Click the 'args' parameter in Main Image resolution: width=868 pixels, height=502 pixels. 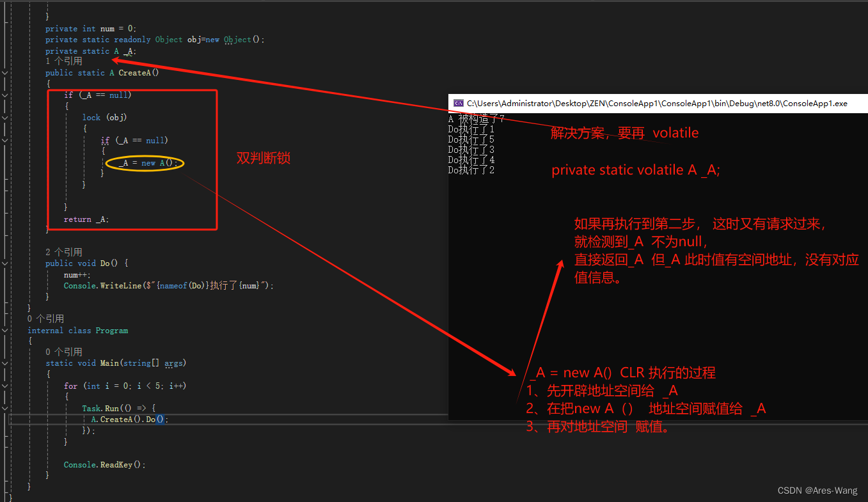coord(173,363)
